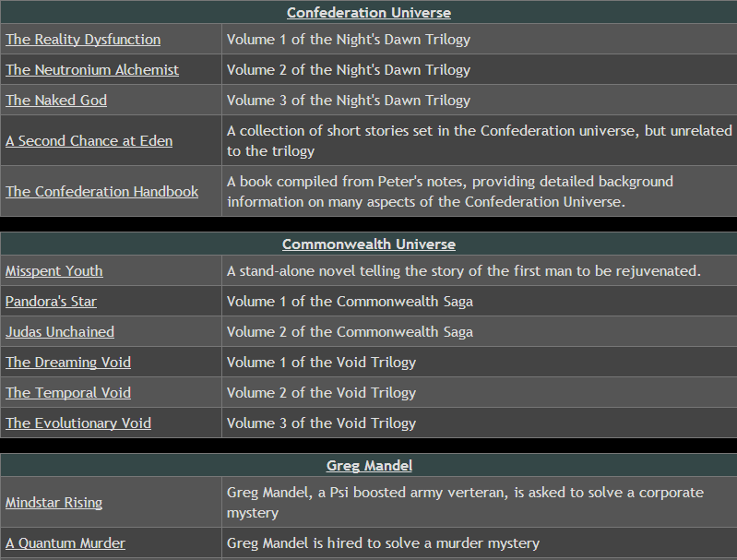Screen dimensions: 737x560
Task: Open The Naked God link
Action: click(x=56, y=101)
